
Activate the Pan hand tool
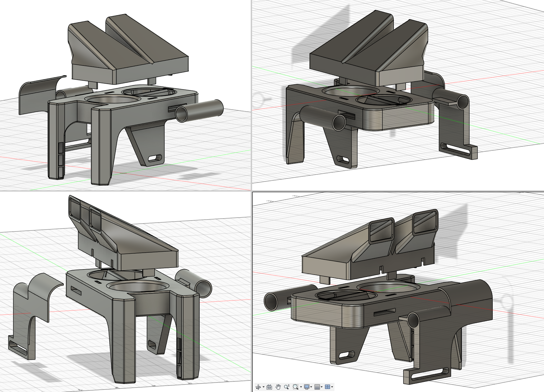pos(278,387)
